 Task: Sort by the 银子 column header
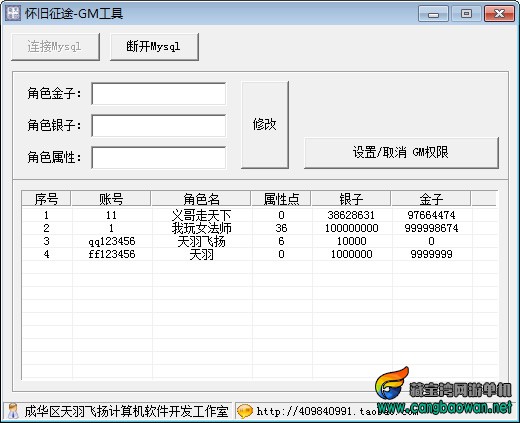point(351,199)
